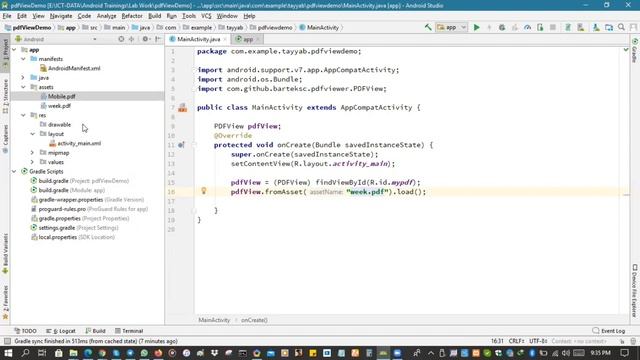Collapse the manifests folder

pos(23,59)
